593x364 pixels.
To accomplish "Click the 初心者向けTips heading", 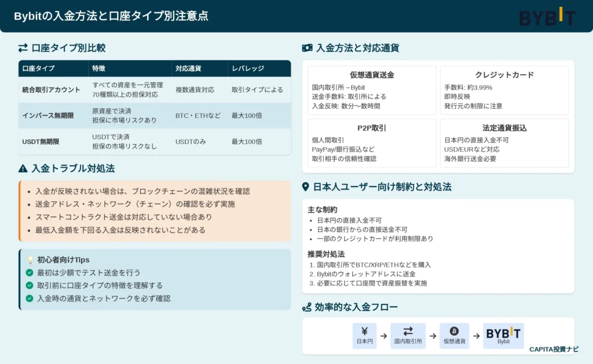I will click(x=63, y=260).
